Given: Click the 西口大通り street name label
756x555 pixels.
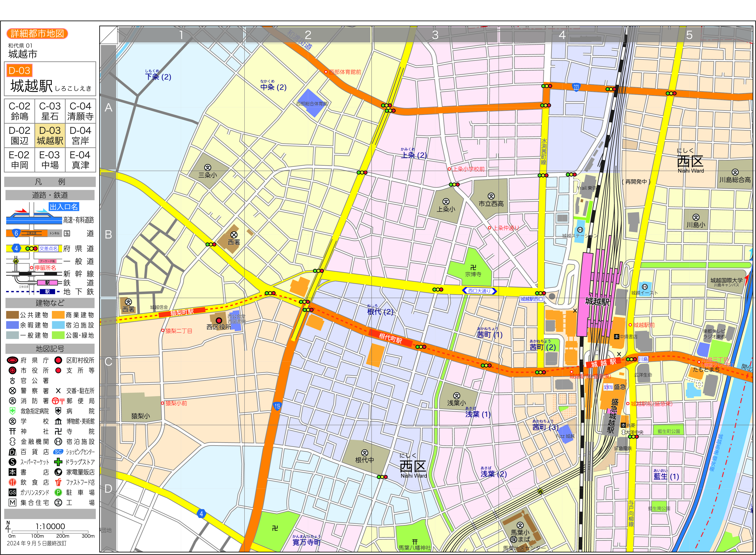Looking at the screenshot, I should pyautogui.click(x=479, y=291).
